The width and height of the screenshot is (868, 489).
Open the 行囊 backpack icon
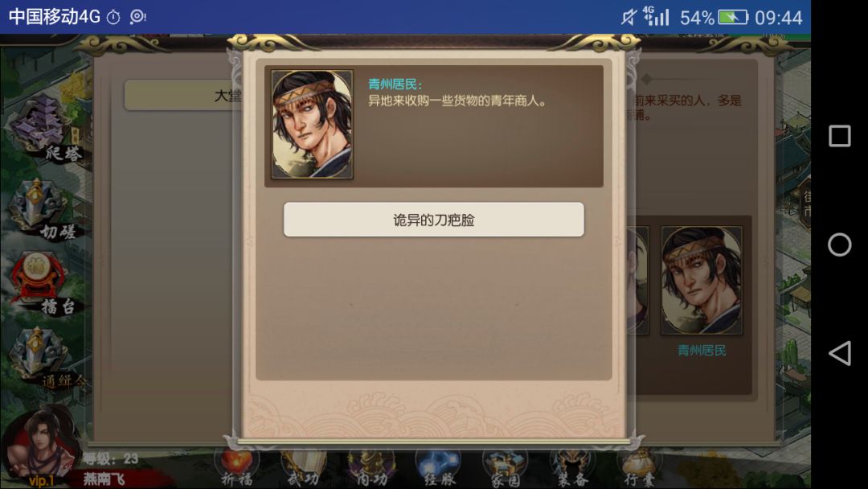pos(640,468)
